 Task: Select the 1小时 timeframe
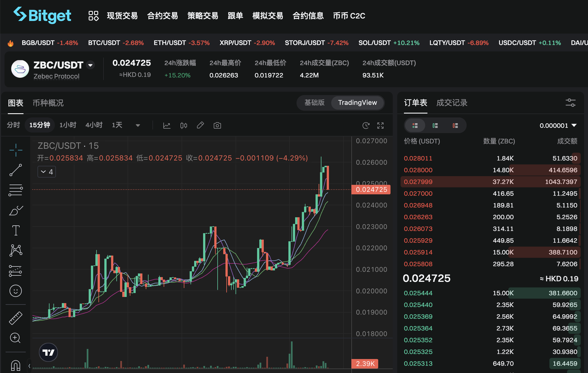tap(68, 125)
